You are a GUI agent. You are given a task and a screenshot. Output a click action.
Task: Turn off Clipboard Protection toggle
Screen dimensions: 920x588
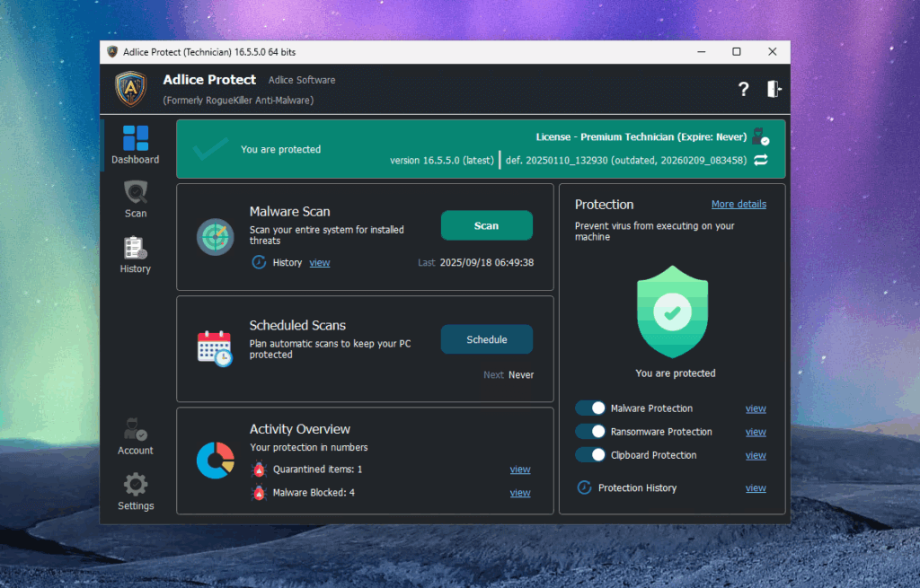pos(590,455)
